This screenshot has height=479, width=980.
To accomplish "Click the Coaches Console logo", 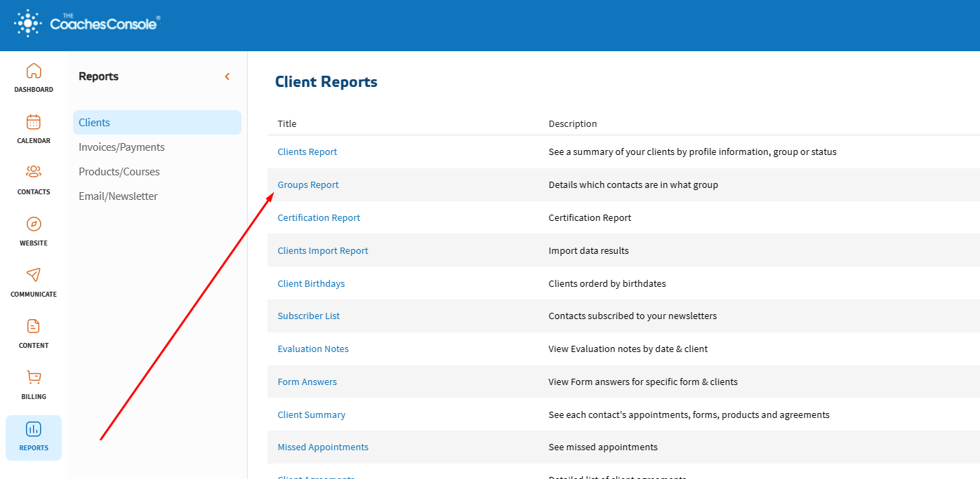I will [x=88, y=24].
